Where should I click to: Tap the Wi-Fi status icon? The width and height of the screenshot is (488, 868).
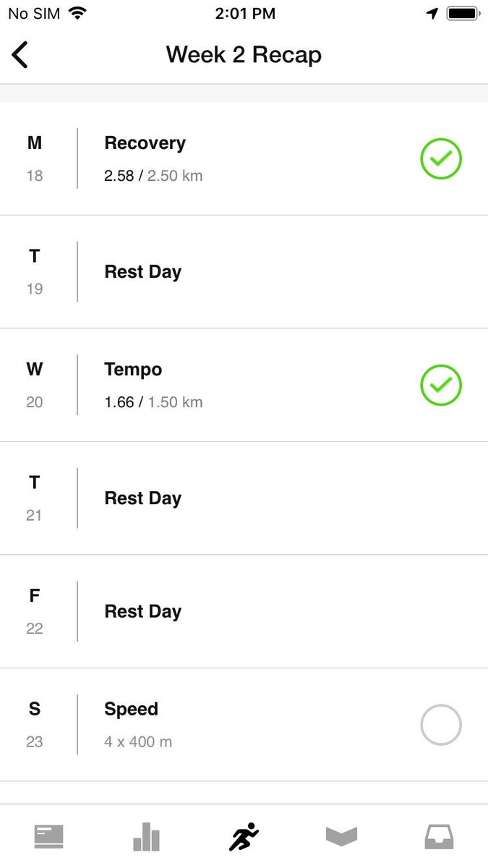78,13
